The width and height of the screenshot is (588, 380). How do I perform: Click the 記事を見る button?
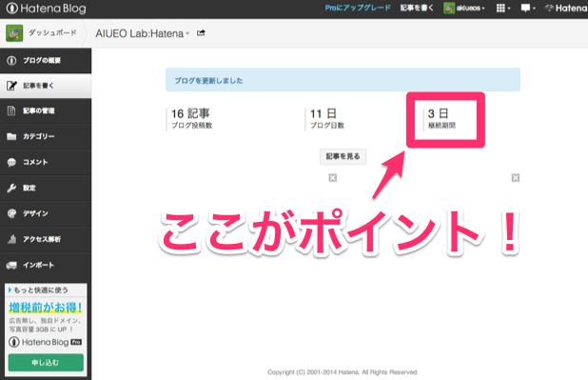point(343,156)
